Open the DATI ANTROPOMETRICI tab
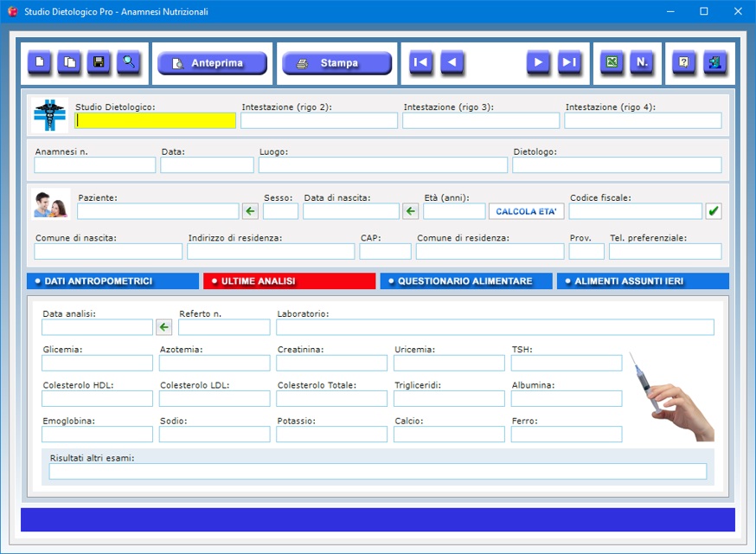Image resolution: width=756 pixels, height=554 pixels. tap(112, 281)
